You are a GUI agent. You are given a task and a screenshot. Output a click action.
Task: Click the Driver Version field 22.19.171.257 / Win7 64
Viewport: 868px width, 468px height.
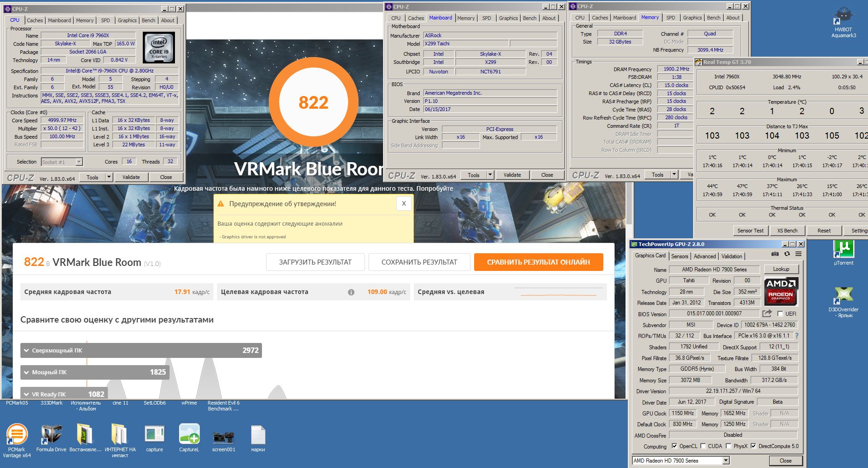coord(733,391)
